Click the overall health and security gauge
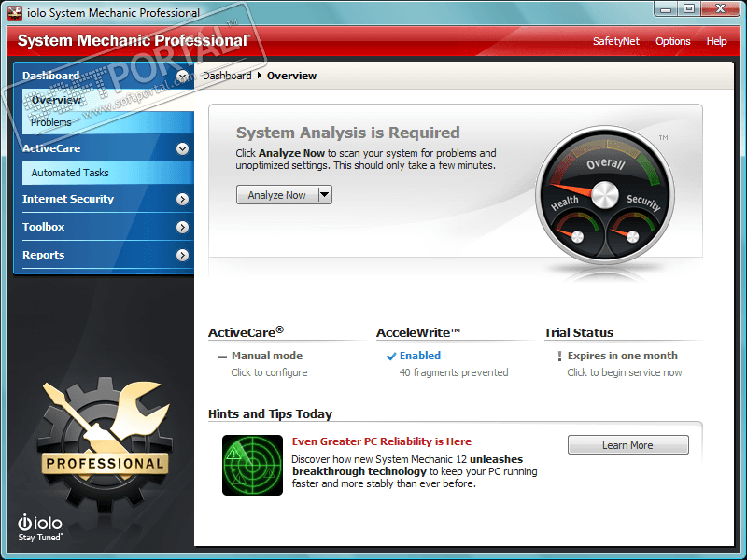This screenshot has width=747, height=560. (604, 195)
